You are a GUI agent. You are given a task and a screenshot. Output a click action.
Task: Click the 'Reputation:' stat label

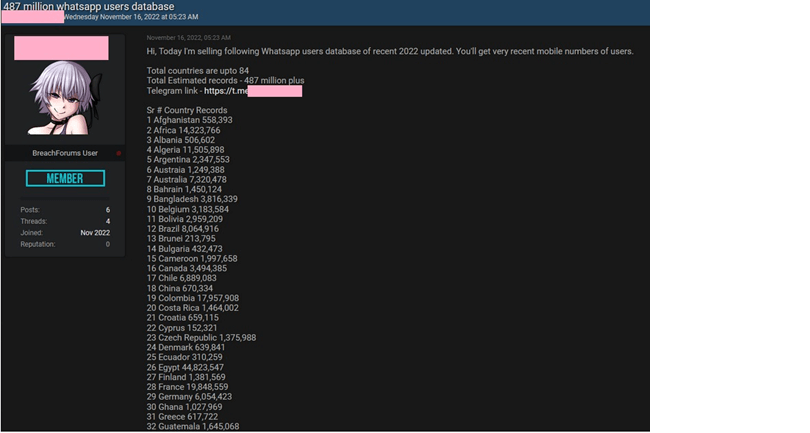tap(38, 244)
